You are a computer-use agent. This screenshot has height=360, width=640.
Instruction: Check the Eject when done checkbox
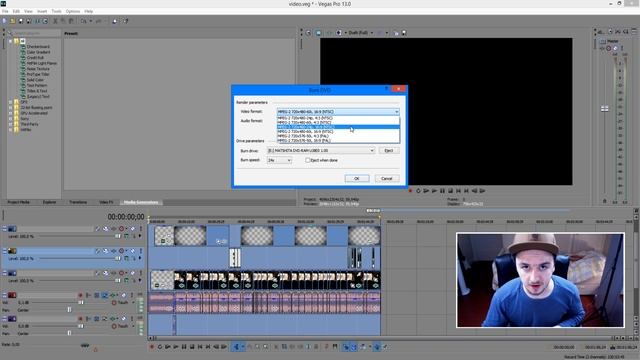(308, 160)
